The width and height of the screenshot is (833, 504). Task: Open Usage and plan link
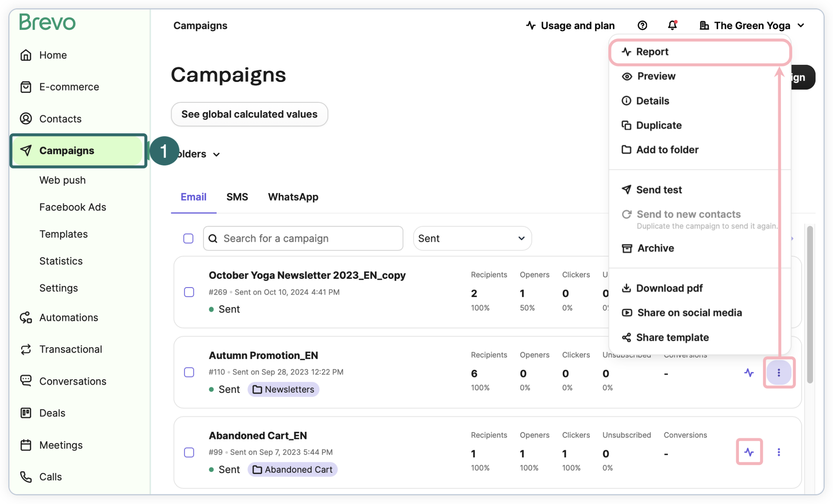pyautogui.click(x=570, y=26)
